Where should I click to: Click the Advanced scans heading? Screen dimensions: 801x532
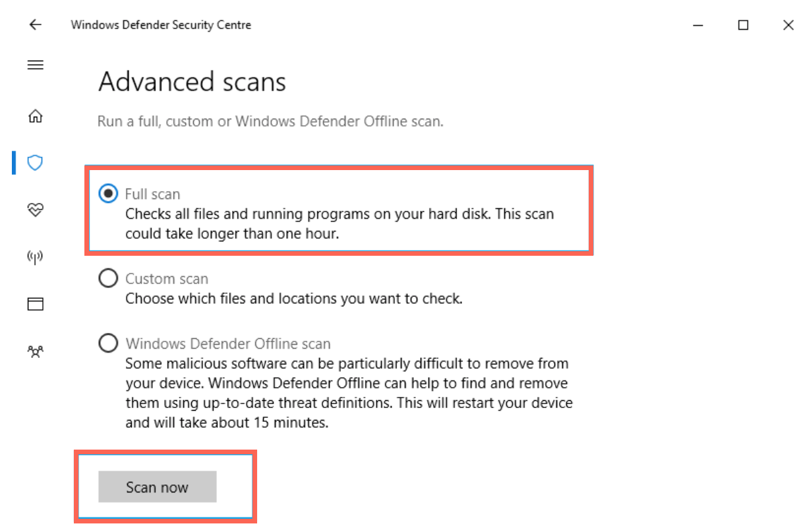coord(193,82)
